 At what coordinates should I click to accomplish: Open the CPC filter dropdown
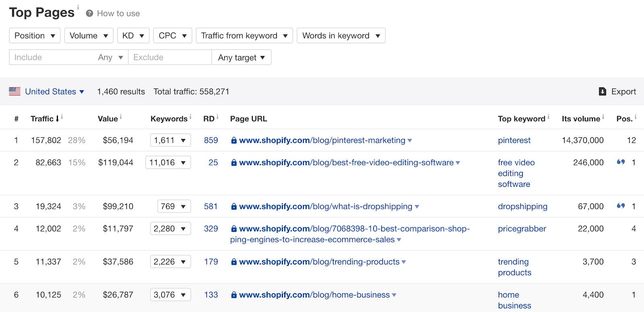pos(173,35)
